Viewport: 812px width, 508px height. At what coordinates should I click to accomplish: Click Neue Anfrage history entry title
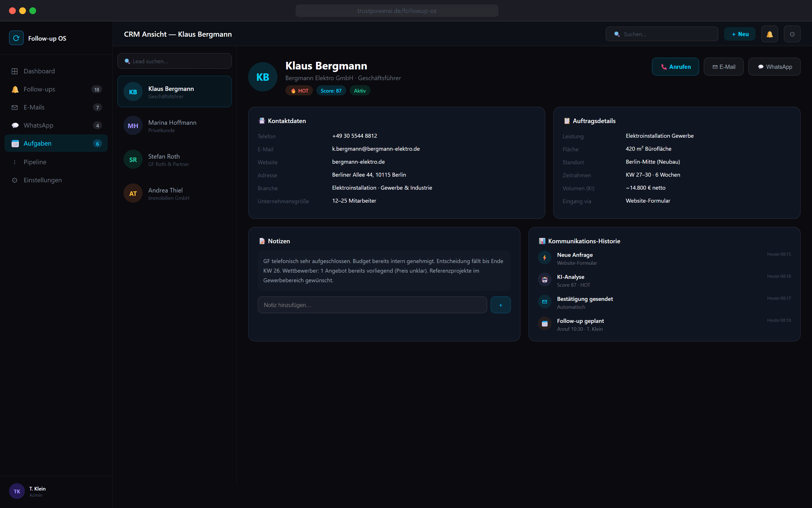click(x=574, y=255)
